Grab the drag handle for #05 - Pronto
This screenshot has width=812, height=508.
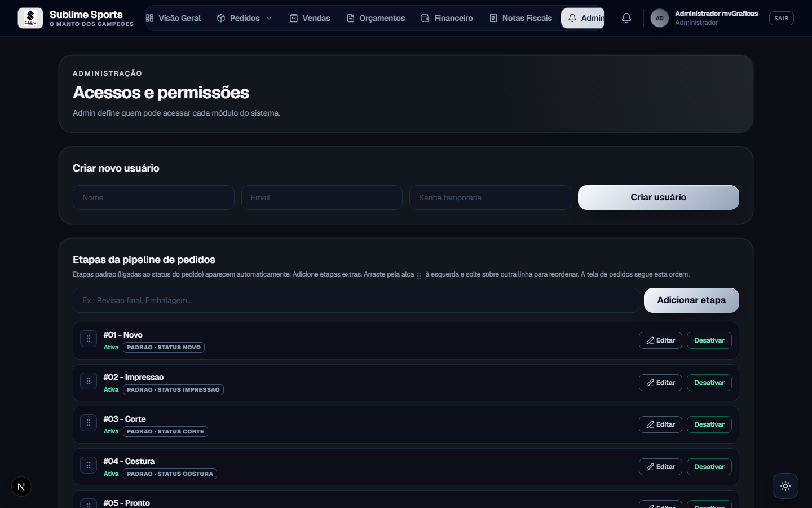89,503
